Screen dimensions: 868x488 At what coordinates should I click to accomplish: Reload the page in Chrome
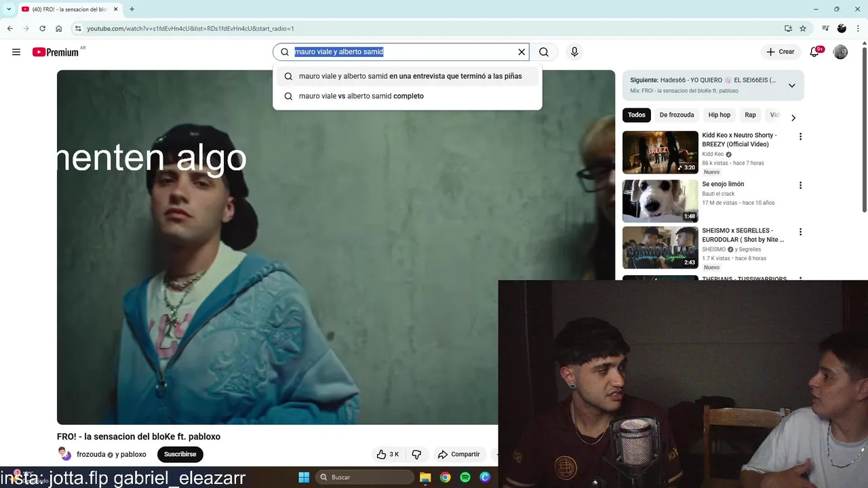pos(42,28)
